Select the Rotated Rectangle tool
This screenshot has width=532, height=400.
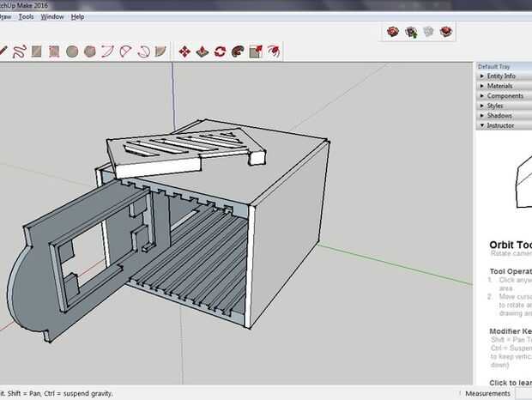(x=54, y=52)
